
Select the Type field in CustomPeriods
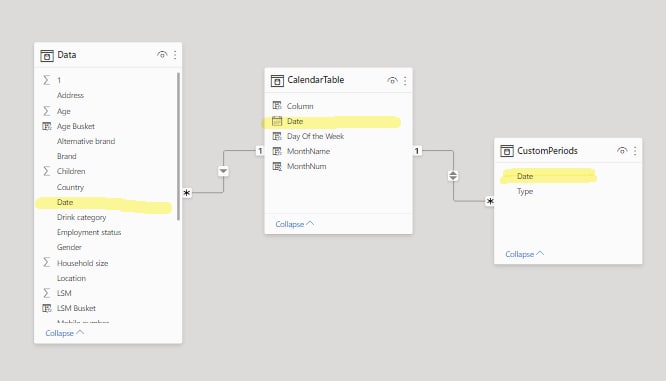click(x=525, y=192)
